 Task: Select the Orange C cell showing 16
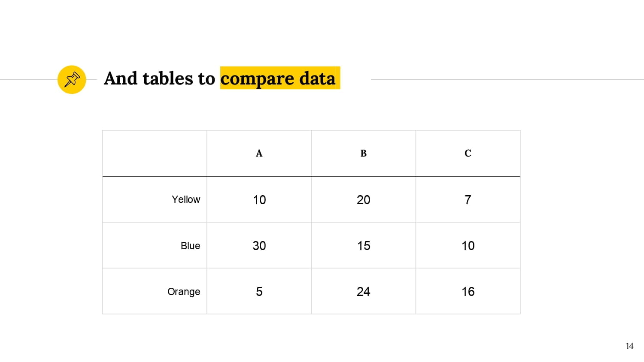(x=468, y=291)
